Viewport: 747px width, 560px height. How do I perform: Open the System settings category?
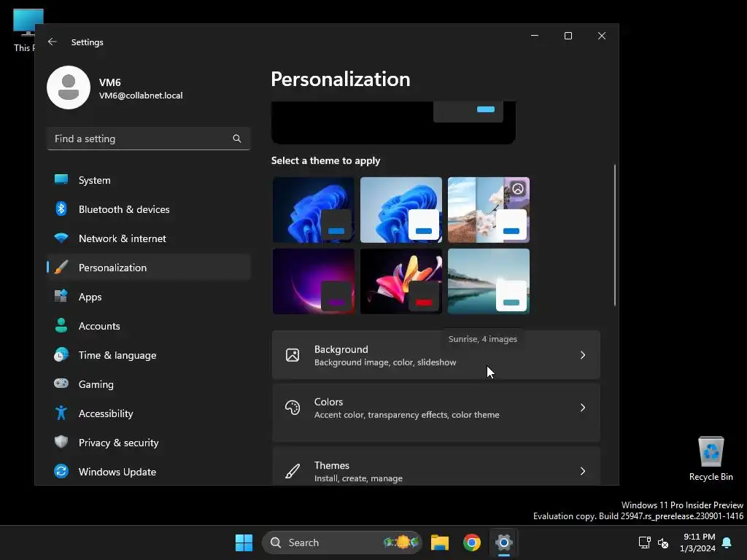(149, 180)
